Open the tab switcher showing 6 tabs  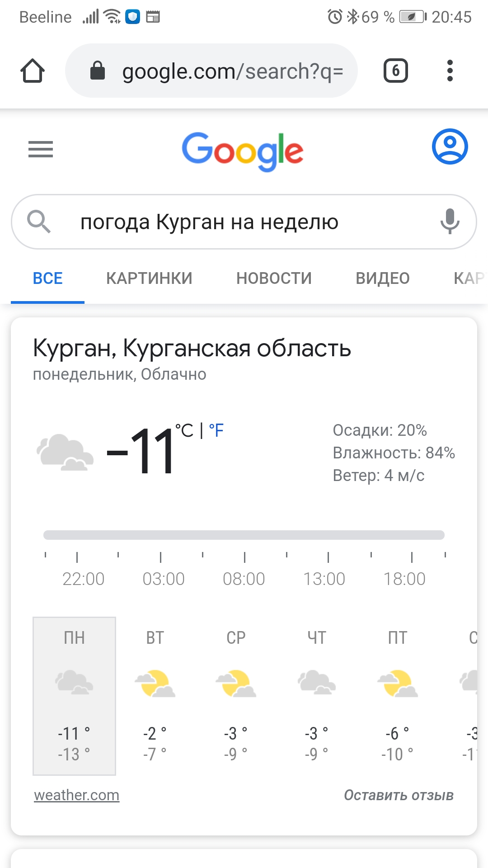pos(395,71)
